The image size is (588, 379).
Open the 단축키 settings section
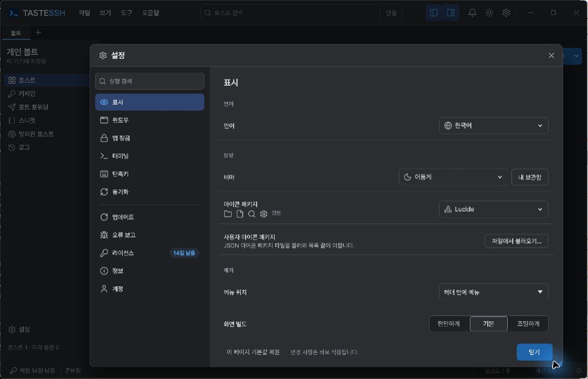(149, 174)
